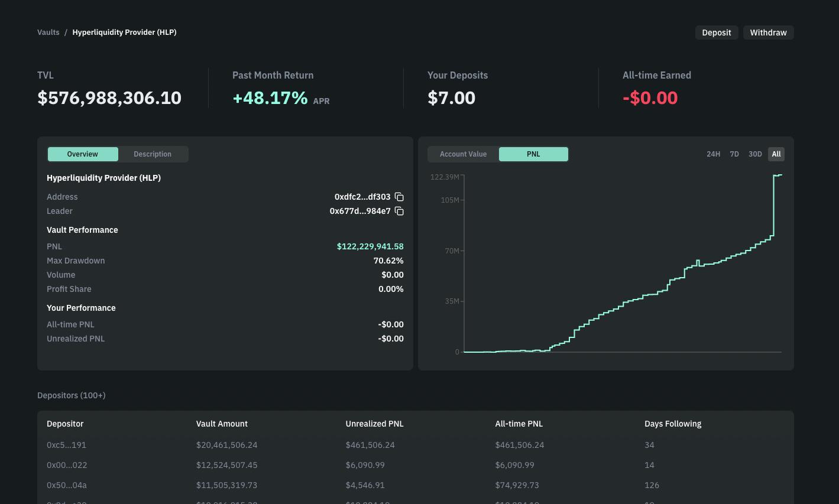
Task: Select the Overview tab
Action: pyautogui.click(x=83, y=154)
